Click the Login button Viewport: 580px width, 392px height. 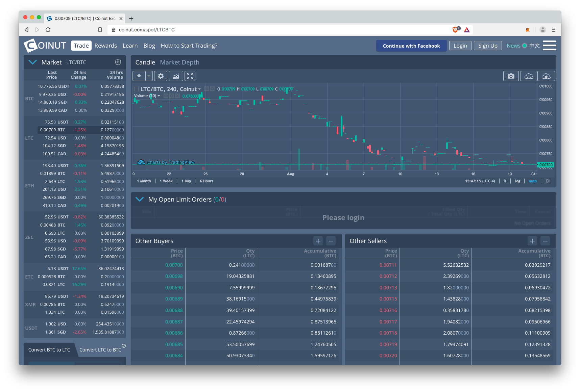[460, 46]
